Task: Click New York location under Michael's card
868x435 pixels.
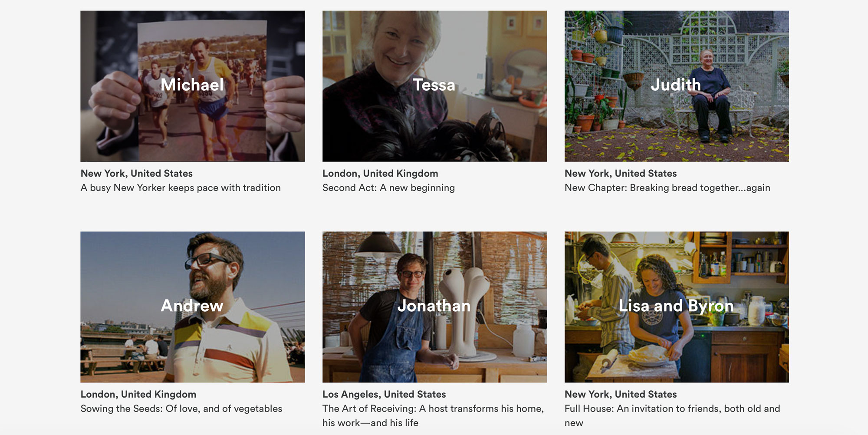Action: coord(136,173)
